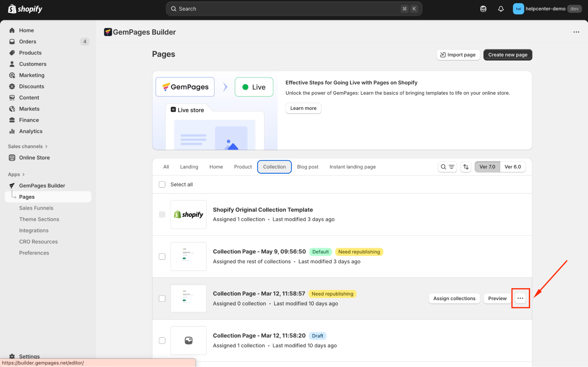
Task: Switch to the Landing tab
Action: (x=189, y=167)
